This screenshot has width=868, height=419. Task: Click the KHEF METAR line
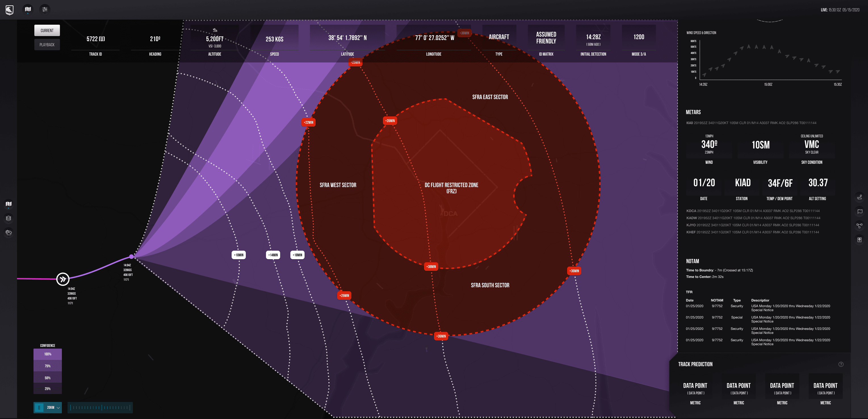(x=752, y=232)
